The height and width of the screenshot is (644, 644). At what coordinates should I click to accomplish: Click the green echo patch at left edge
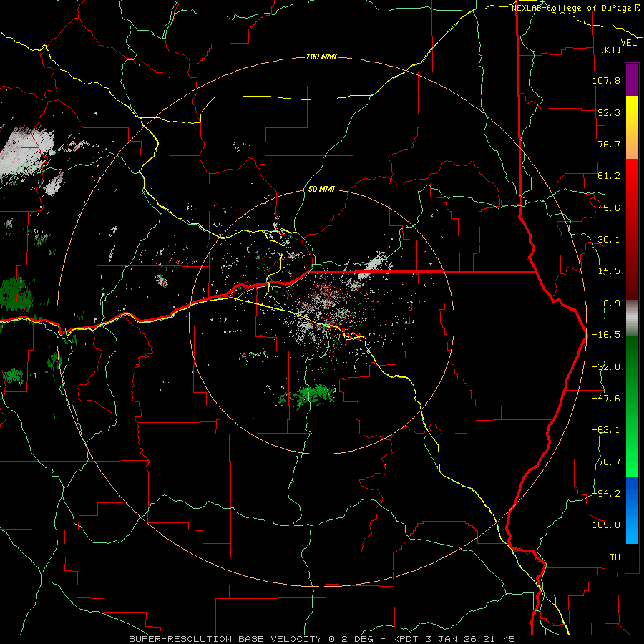16,293
